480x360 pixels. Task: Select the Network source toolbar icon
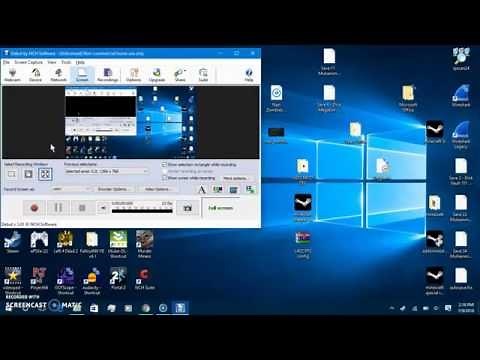coord(58,75)
